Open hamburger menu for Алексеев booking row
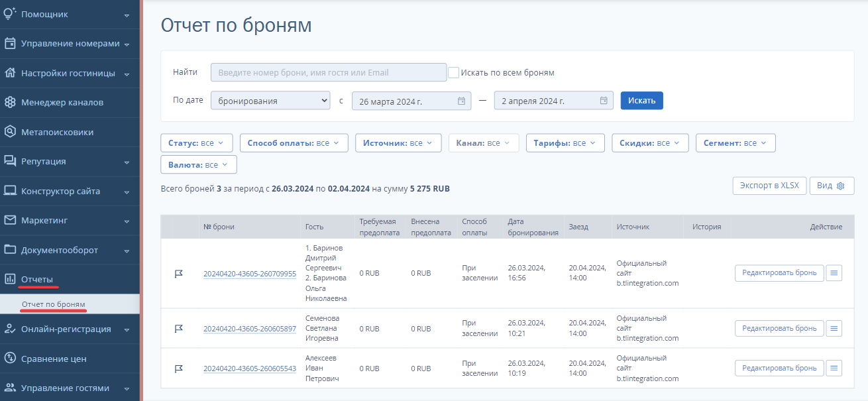868x401 pixels. (834, 368)
